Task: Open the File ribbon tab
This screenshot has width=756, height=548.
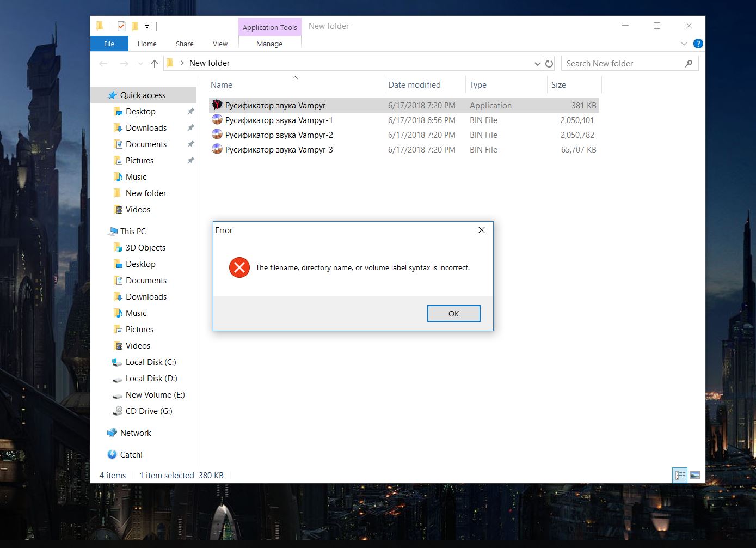Action: (x=109, y=44)
